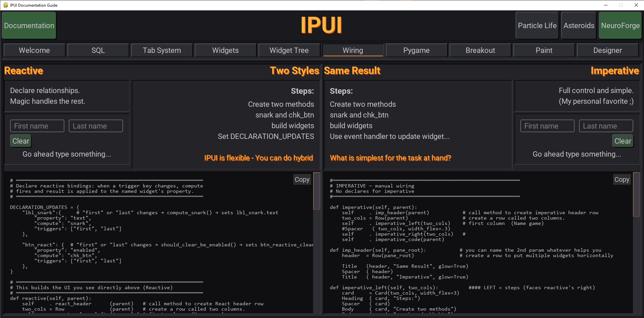Click 'Full control and simple.' text
Viewport: 644px width, 318px height.
click(596, 90)
